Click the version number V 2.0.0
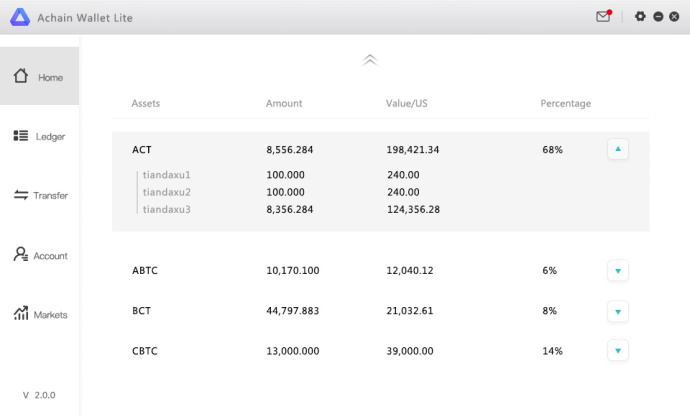Image resolution: width=690 pixels, height=417 pixels. pos(39,395)
